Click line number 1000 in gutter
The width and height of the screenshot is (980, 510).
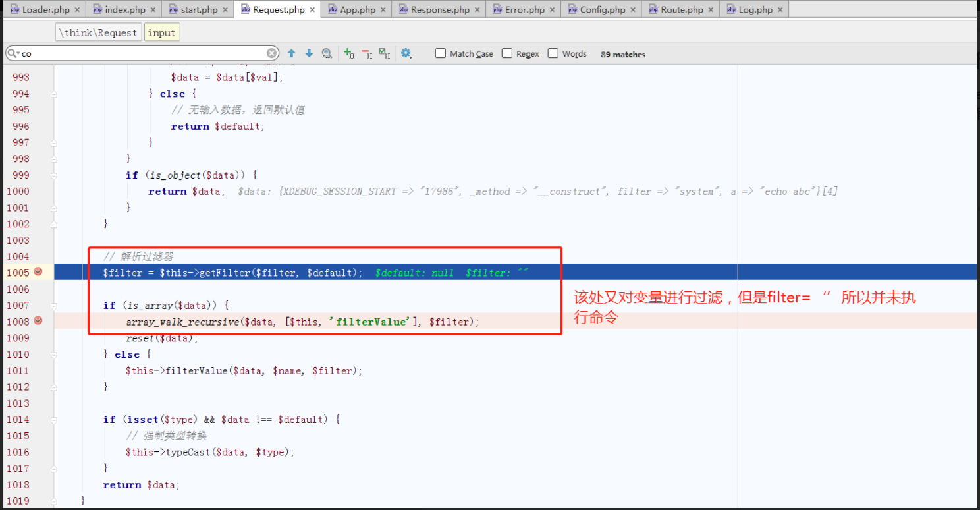[18, 191]
